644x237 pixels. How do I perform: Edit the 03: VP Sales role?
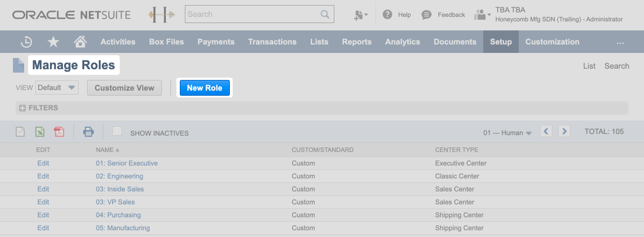(43, 202)
